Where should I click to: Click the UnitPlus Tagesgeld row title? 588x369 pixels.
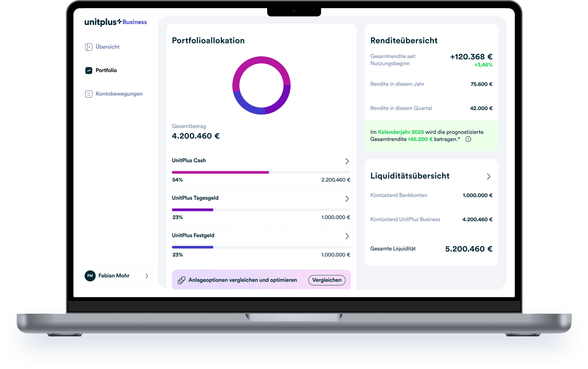[x=195, y=198]
